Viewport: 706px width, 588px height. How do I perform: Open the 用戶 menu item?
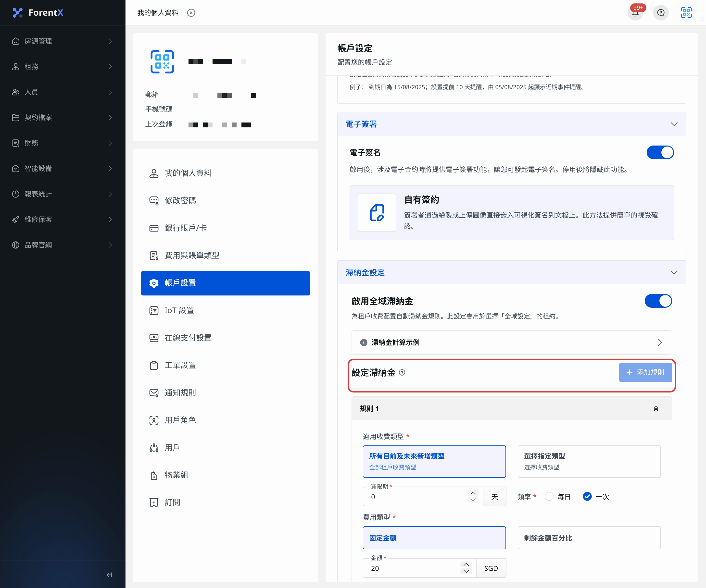[x=225, y=448]
